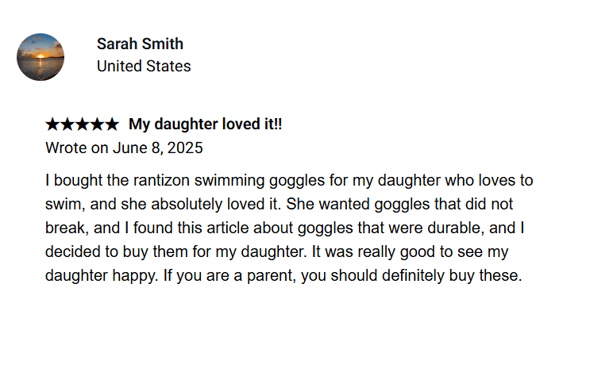Click the United States location label
Viewport: 590px width, 376px height.
click(x=144, y=66)
